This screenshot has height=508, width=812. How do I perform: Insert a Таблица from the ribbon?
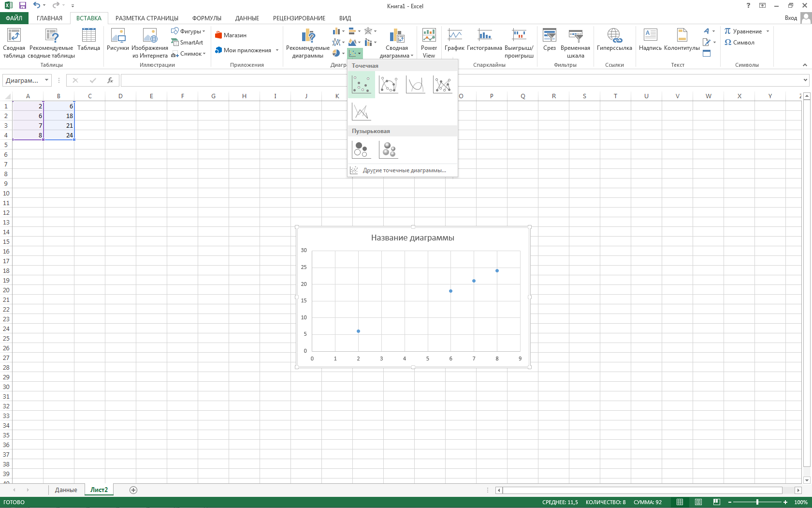[89, 39]
